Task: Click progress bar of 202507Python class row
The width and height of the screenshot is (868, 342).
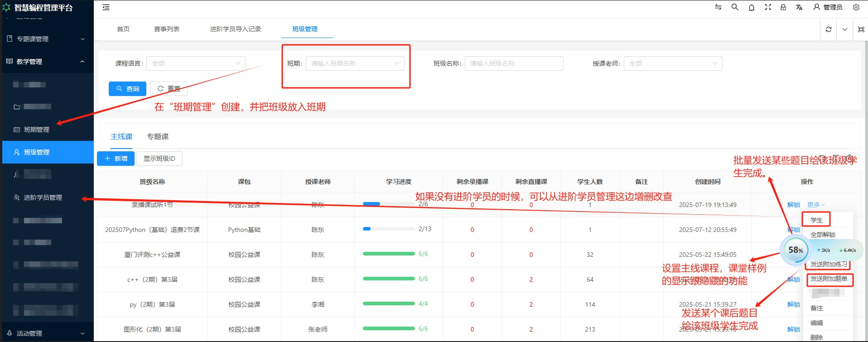Action: [x=389, y=229]
